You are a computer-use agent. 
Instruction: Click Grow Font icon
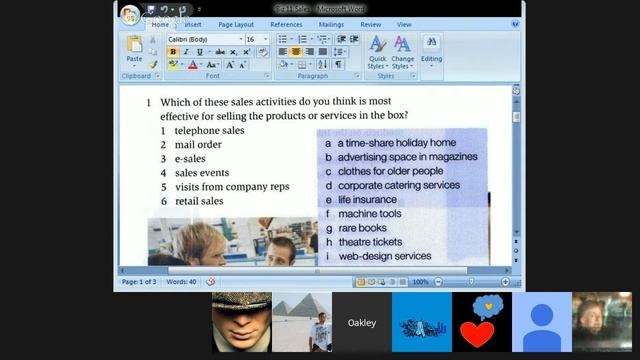click(230, 64)
